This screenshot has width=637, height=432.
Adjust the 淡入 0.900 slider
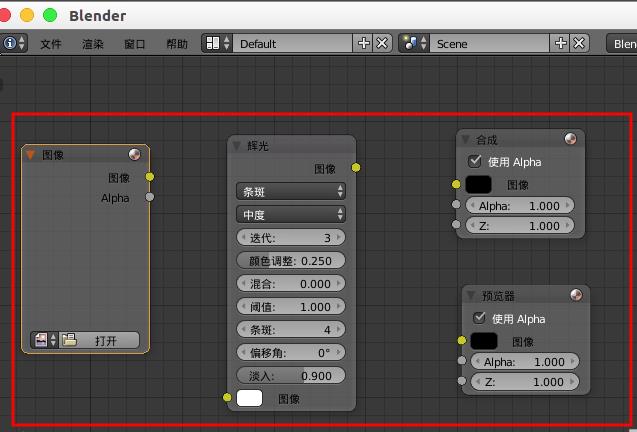click(x=291, y=376)
